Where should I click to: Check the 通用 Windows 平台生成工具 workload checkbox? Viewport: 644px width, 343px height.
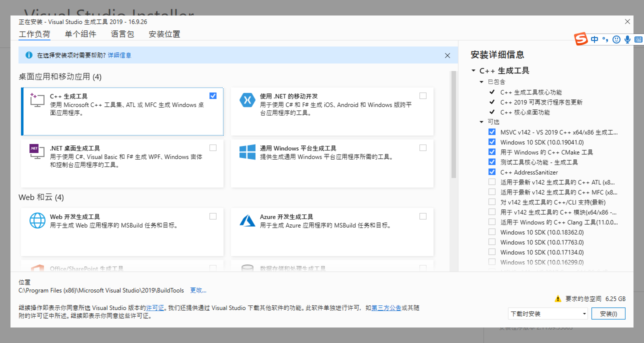tap(423, 147)
